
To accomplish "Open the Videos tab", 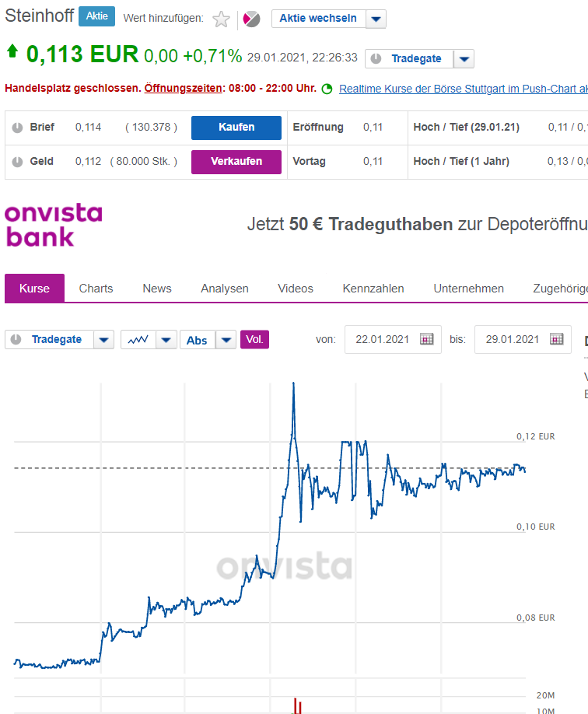I will pyautogui.click(x=296, y=289).
